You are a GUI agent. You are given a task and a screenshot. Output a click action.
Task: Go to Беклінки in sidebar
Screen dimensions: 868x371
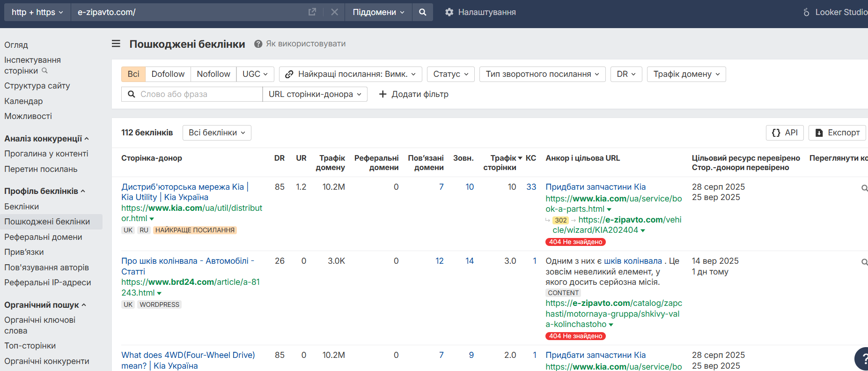coord(22,207)
